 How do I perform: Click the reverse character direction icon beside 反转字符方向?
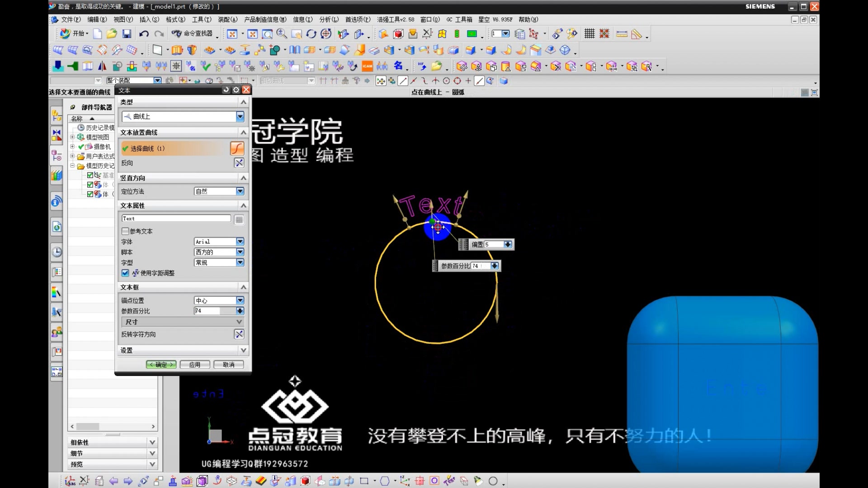point(239,334)
